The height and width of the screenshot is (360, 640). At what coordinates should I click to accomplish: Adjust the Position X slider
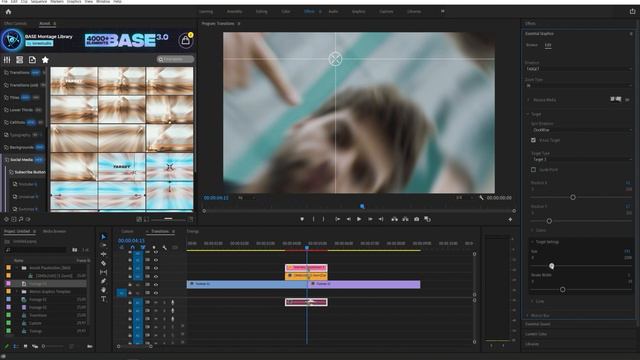(573, 197)
